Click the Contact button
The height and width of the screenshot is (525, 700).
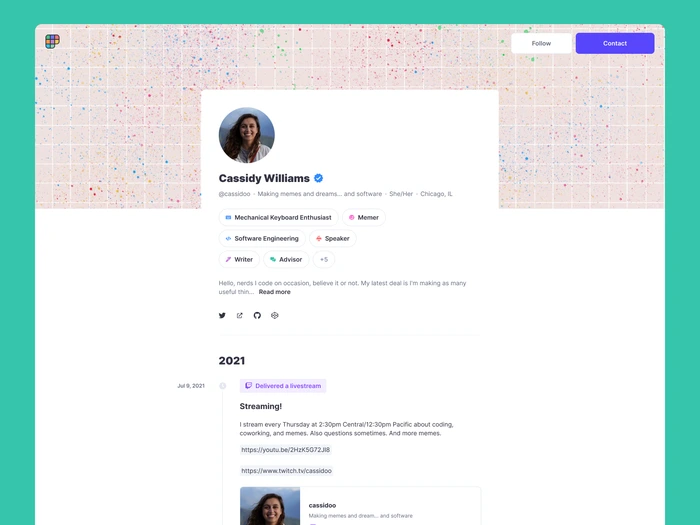[615, 43]
